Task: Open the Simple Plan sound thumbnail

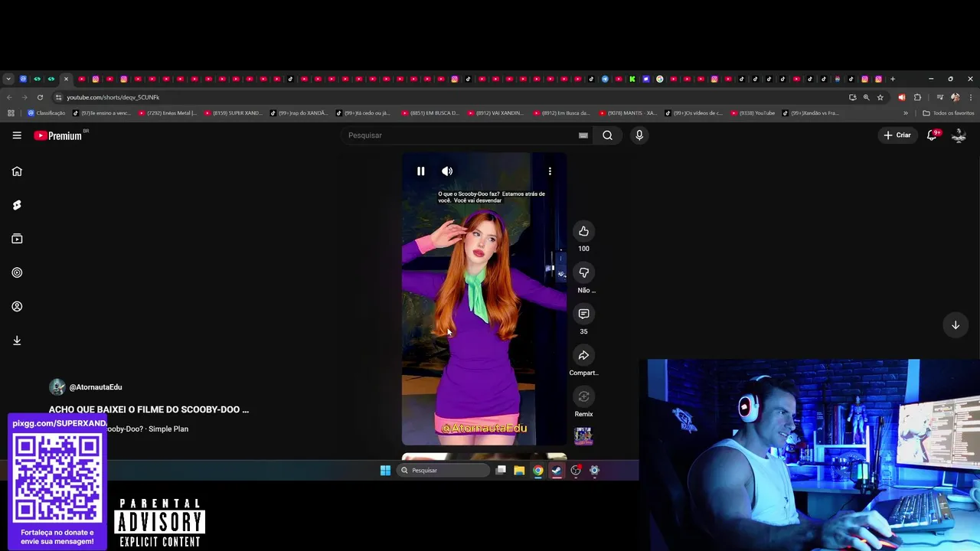Action: click(x=583, y=436)
